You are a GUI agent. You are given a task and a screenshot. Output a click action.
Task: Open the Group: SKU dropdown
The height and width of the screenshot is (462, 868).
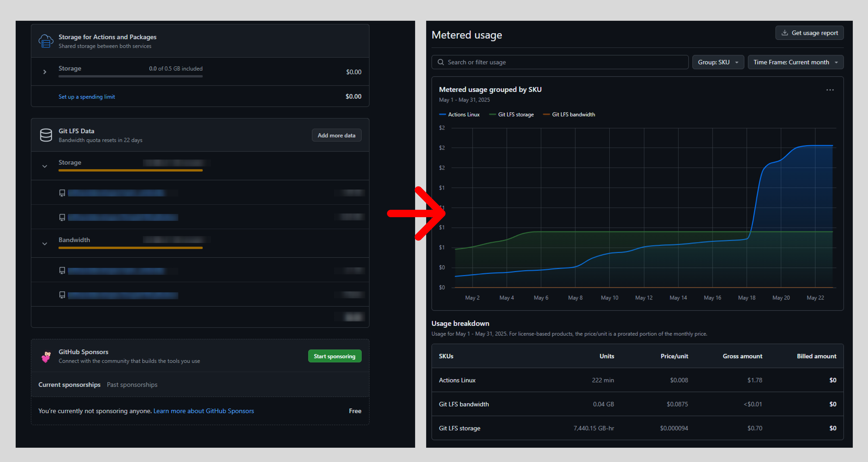pos(718,62)
